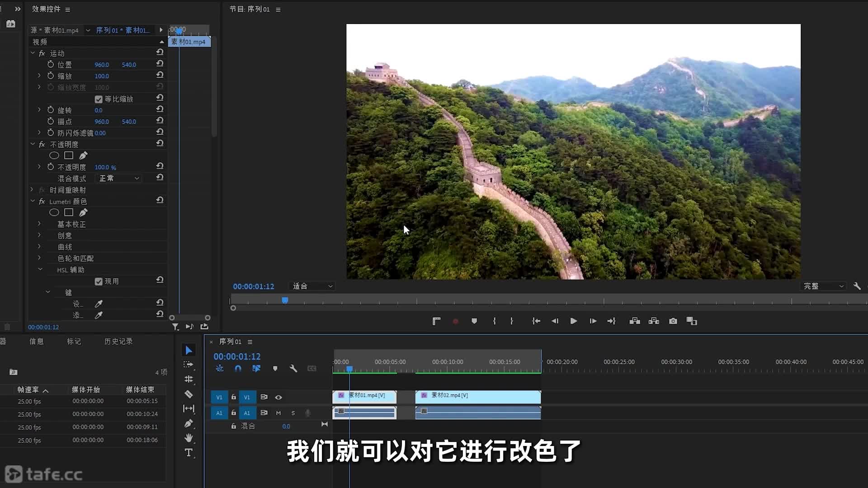868x488 pixels.
Task: Switch to Markers tab
Action: pos(74,342)
